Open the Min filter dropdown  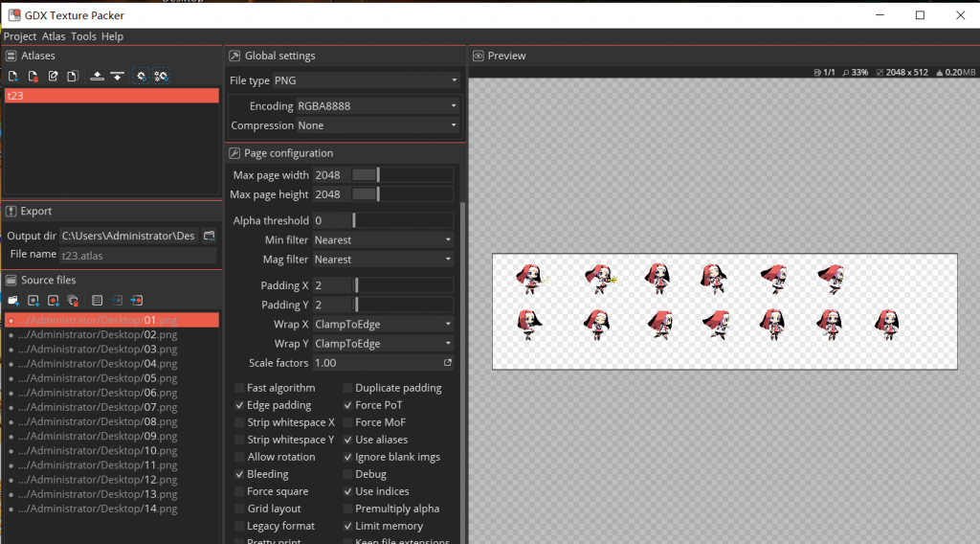tap(383, 240)
